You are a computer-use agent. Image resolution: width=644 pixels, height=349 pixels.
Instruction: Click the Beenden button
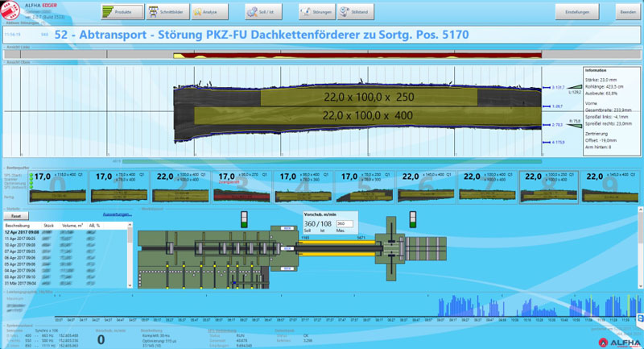627,12
